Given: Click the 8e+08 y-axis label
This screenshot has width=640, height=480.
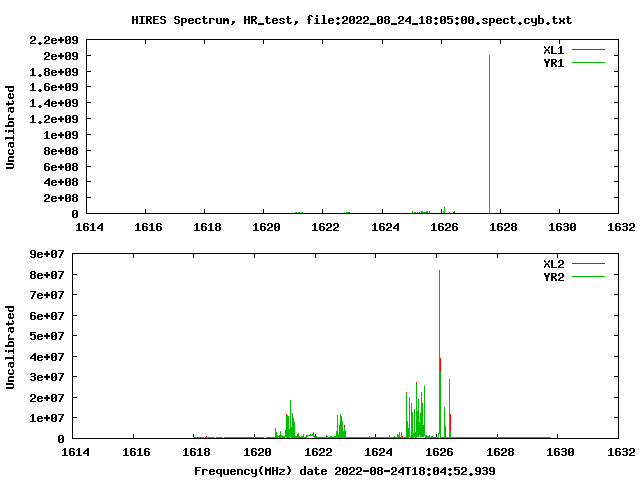Looking at the screenshot, I should click(x=60, y=151).
